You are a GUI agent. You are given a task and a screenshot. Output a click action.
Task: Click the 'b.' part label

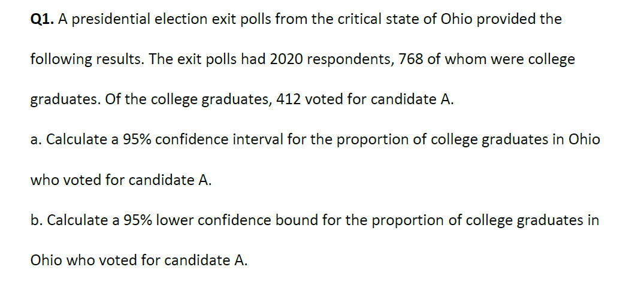tap(37, 220)
